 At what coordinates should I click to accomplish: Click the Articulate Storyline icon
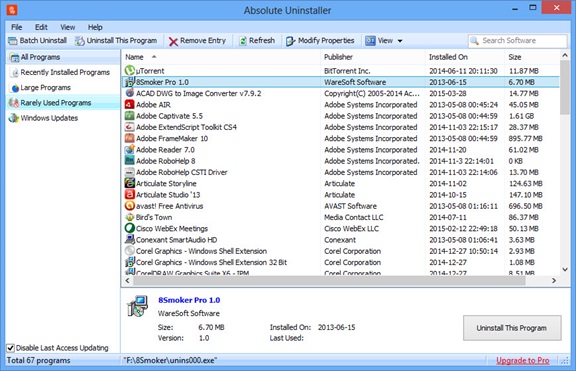130,183
